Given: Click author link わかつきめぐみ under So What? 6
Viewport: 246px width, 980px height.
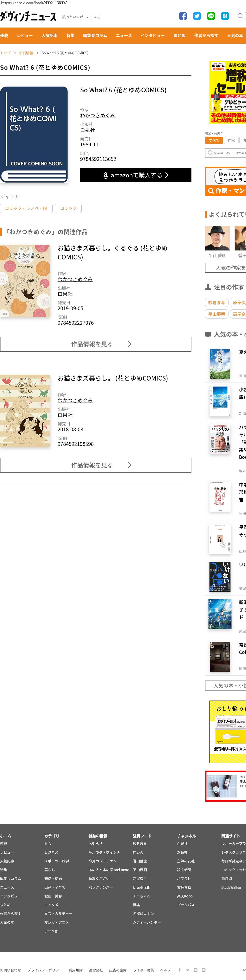Looking at the screenshot, I should point(98,116).
